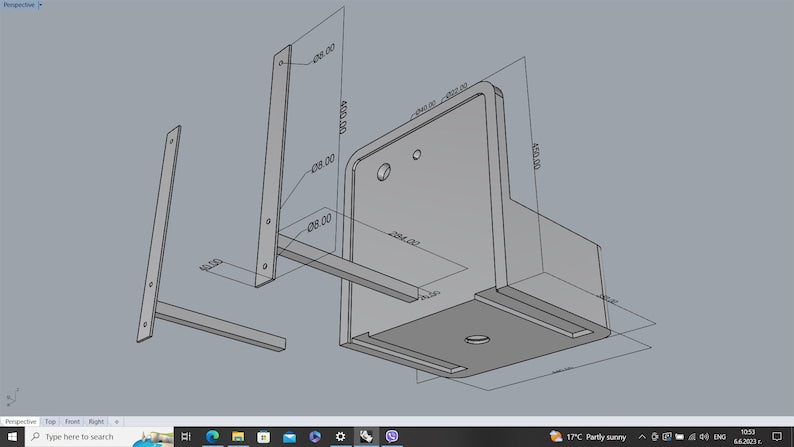Select the 400.00 height dimension
This screenshot has height=447, width=794.
click(x=343, y=117)
